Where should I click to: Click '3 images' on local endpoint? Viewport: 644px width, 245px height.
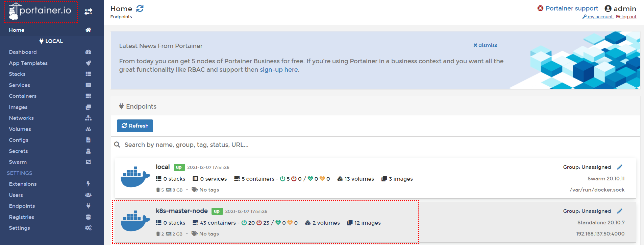(x=397, y=179)
